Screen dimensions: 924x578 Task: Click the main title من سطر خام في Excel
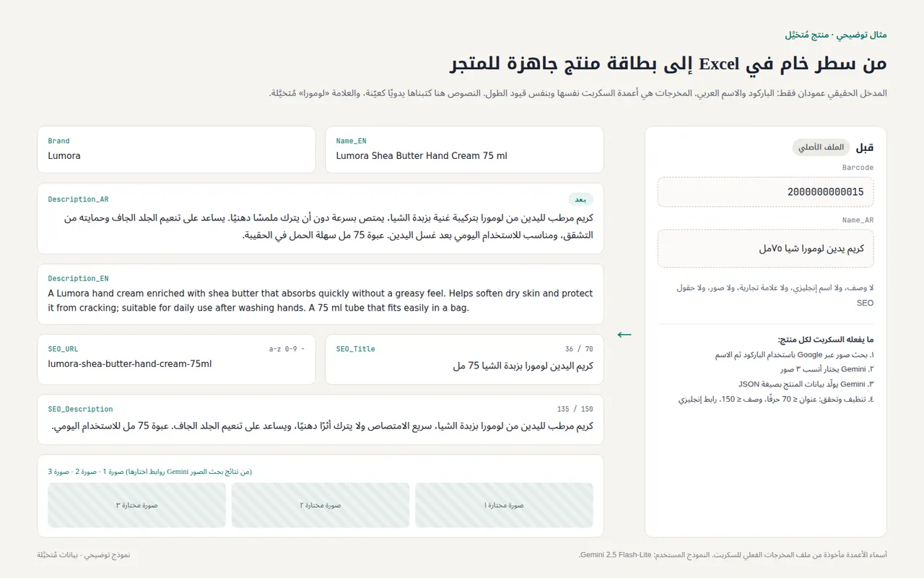tap(668, 64)
